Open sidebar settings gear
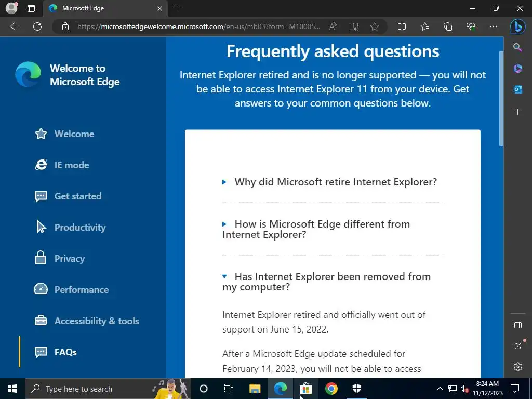The image size is (532, 399). coord(518,367)
